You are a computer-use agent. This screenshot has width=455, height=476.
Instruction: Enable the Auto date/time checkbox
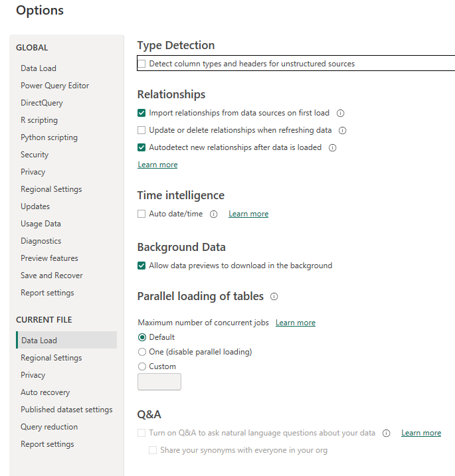click(141, 214)
